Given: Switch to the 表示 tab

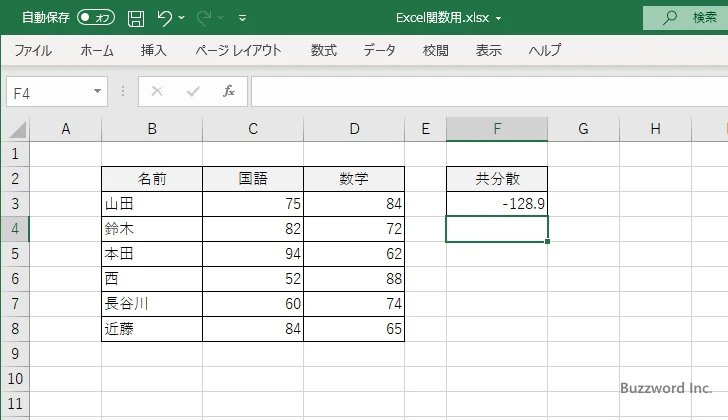Looking at the screenshot, I should pyautogui.click(x=488, y=50).
